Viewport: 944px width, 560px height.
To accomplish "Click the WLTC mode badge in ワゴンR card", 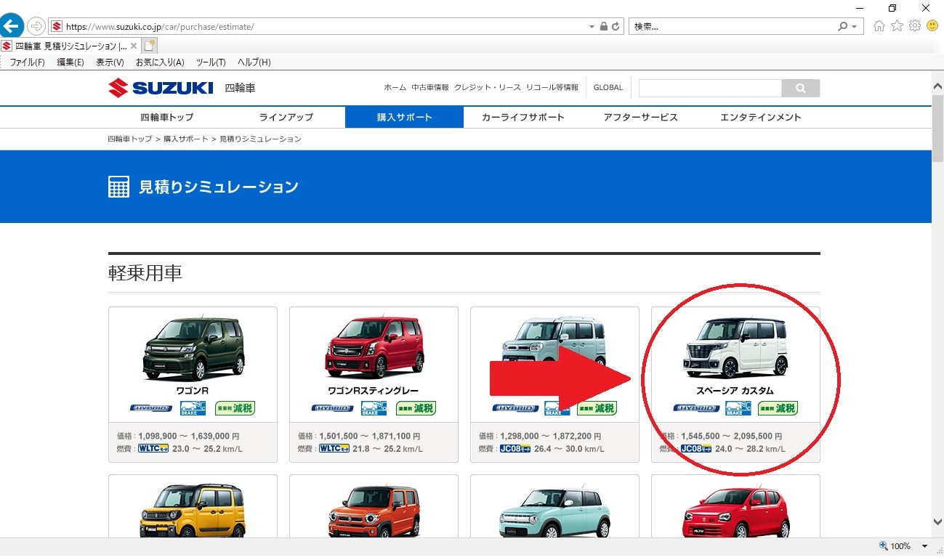I will click(x=153, y=448).
